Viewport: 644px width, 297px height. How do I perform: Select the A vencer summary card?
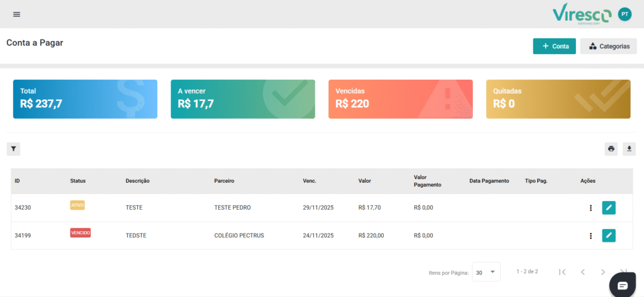coord(243,99)
